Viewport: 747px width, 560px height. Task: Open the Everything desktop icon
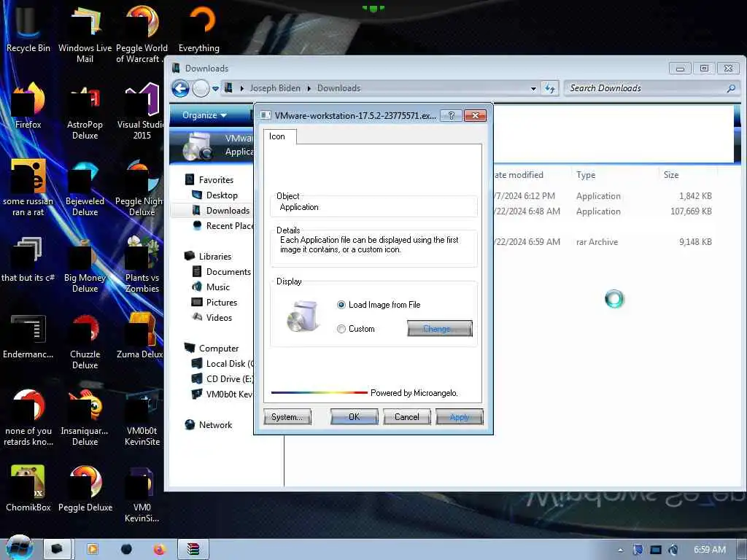(x=199, y=29)
